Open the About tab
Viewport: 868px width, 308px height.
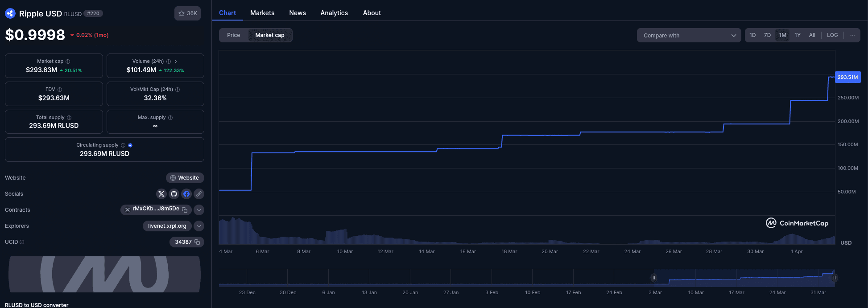(x=372, y=13)
